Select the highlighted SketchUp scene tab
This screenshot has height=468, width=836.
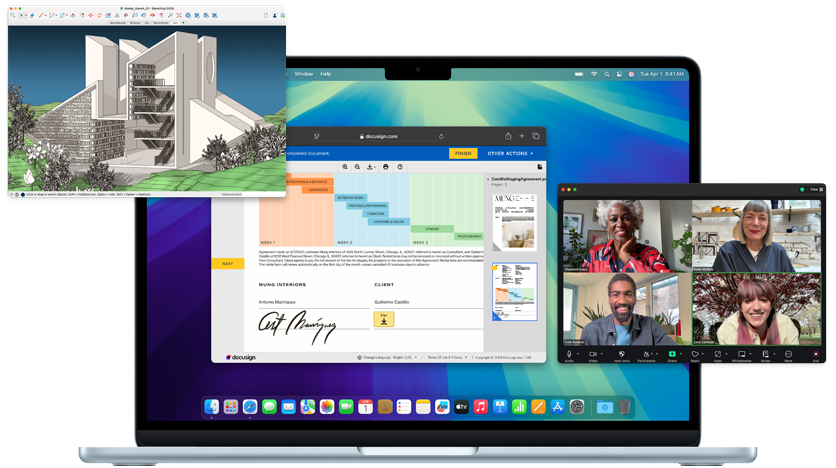pyautogui.click(x=175, y=23)
